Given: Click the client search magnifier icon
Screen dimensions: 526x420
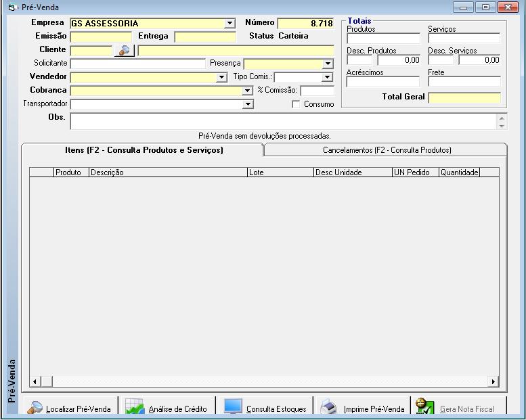Looking at the screenshot, I should (124, 50).
